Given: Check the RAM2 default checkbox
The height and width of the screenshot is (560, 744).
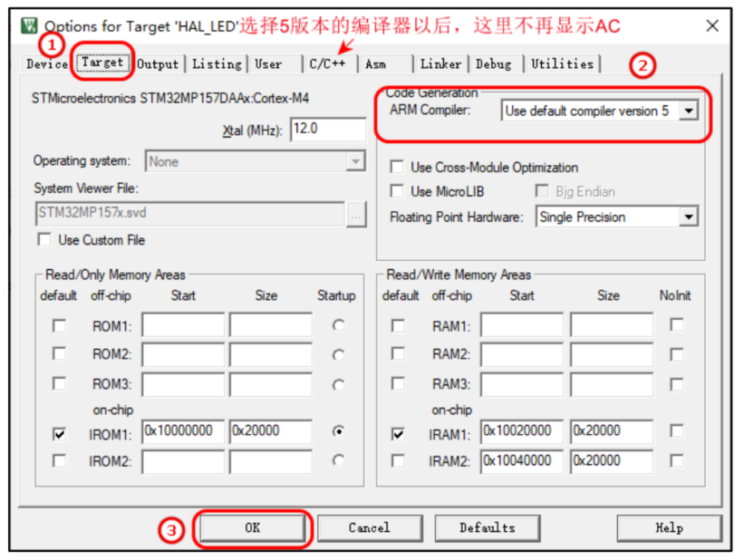Looking at the screenshot, I should [x=398, y=353].
